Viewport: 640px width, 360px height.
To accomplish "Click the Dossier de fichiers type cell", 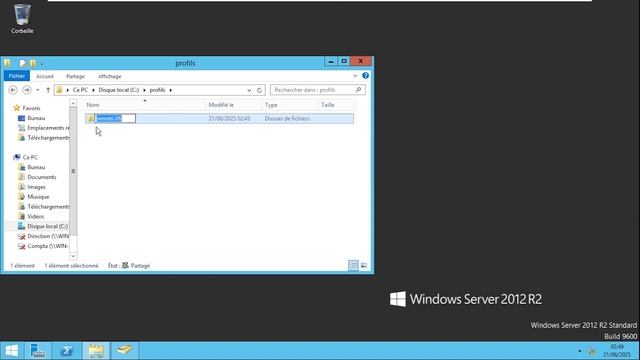I will pyautogui.click(x=287, y=118).
